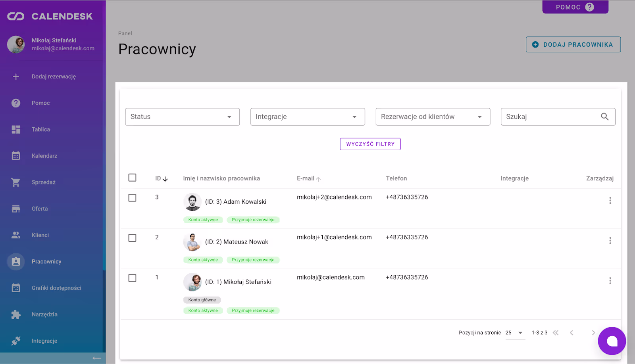Click the Wyczyść filtry button
Viewport: 635px width, 364px height.
pyautogui.click(x=370, y=144)
